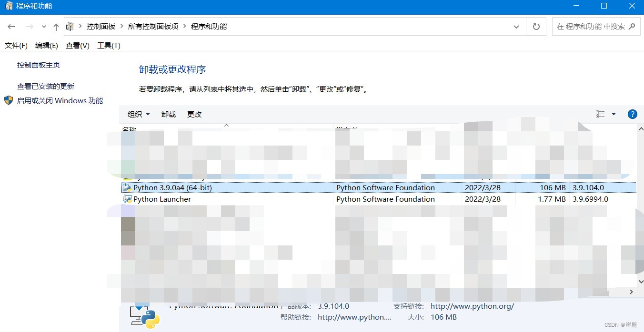Click the shield icon beside Windows 功能
The width and height of the screenshot is (644, 332).
pos(9,100)
